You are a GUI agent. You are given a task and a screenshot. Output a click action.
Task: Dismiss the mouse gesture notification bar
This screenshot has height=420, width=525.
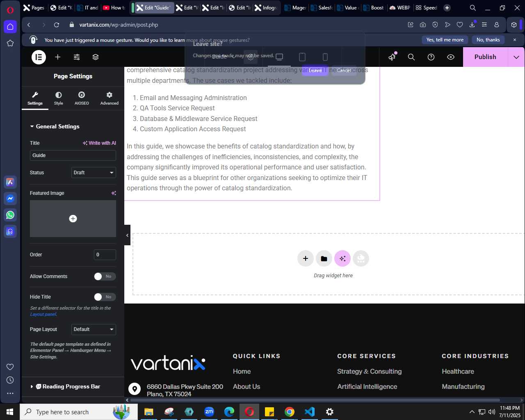coord(515,40)
